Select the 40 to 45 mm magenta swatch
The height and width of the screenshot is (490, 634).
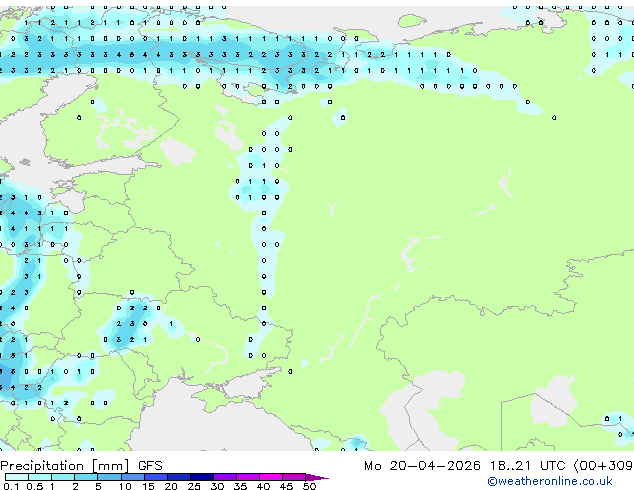[x=271, y=477]
